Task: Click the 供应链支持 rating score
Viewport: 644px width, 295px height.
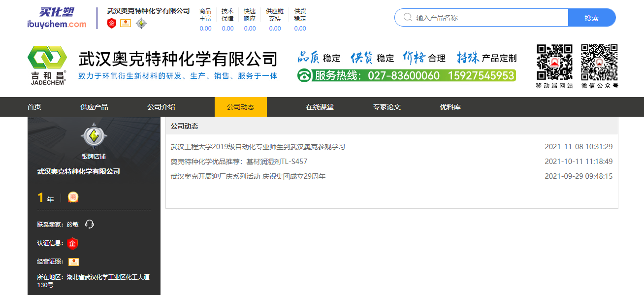Action: pos(275,28)
